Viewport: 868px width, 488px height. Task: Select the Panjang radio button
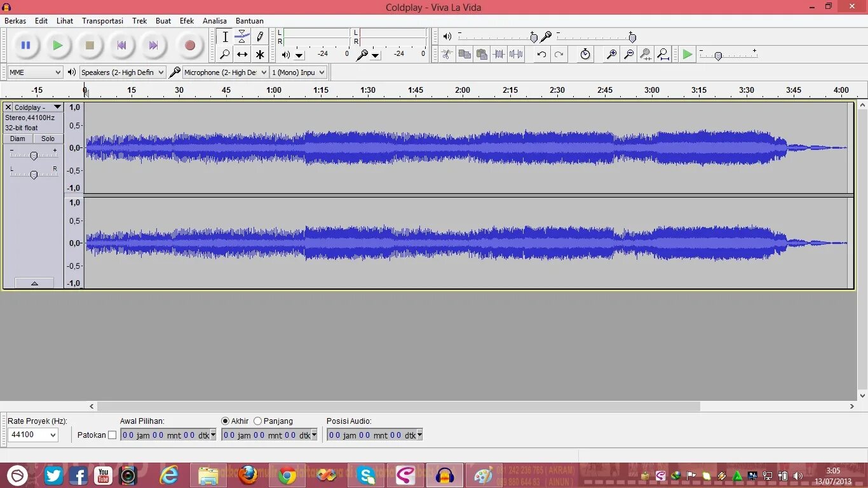[x=257, y=421]
